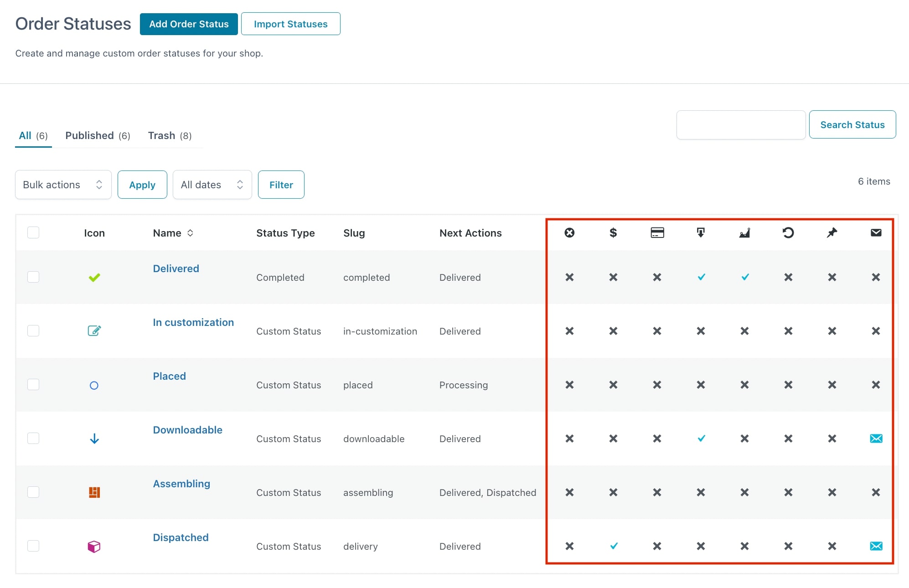
Task: Click the download column checkmark in Downloadable row
Action: click(x=701, y=438)
